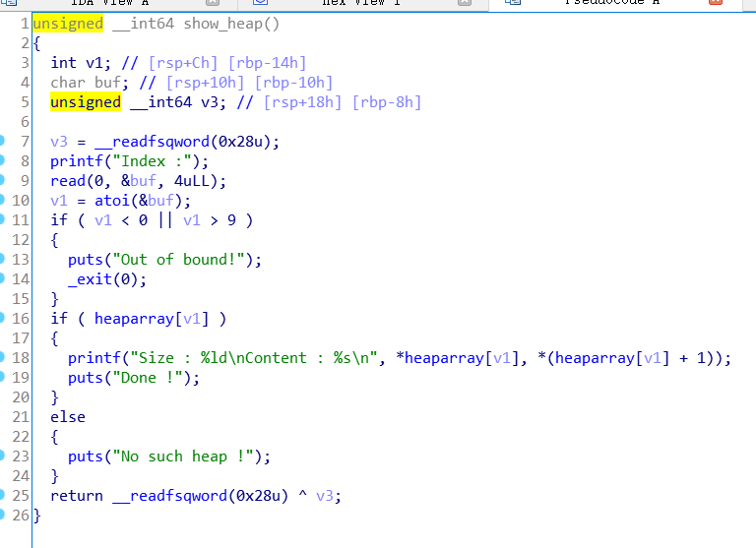Select the highlighted unsigned keyword on line 1
The width and height of the screenshot is (756, 548).
tap(68, 24)
